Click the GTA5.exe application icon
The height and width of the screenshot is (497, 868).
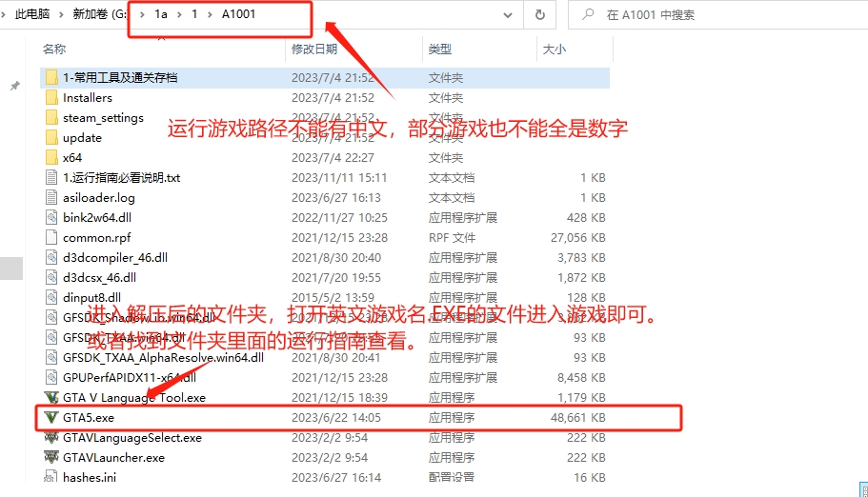click(51, 417)
